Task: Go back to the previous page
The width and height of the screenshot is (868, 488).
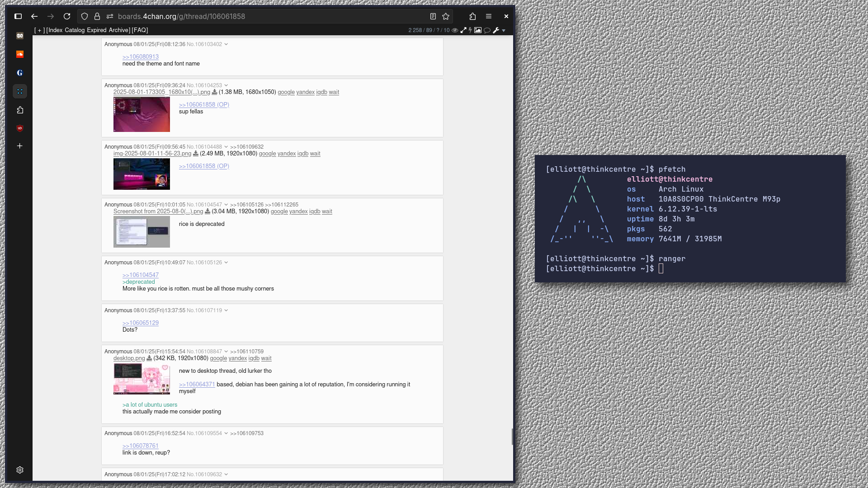Action: point(34,16)
